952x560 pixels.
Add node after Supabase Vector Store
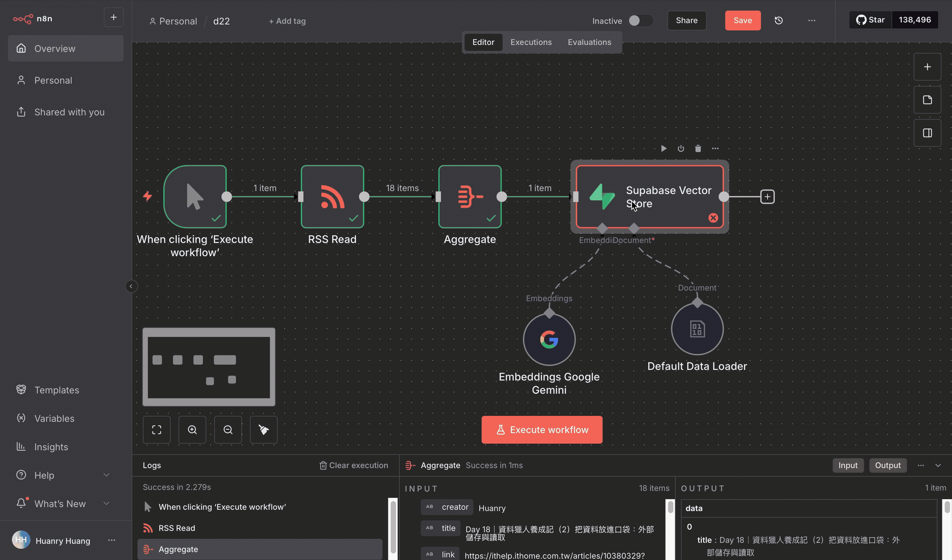tap(767, 196)
